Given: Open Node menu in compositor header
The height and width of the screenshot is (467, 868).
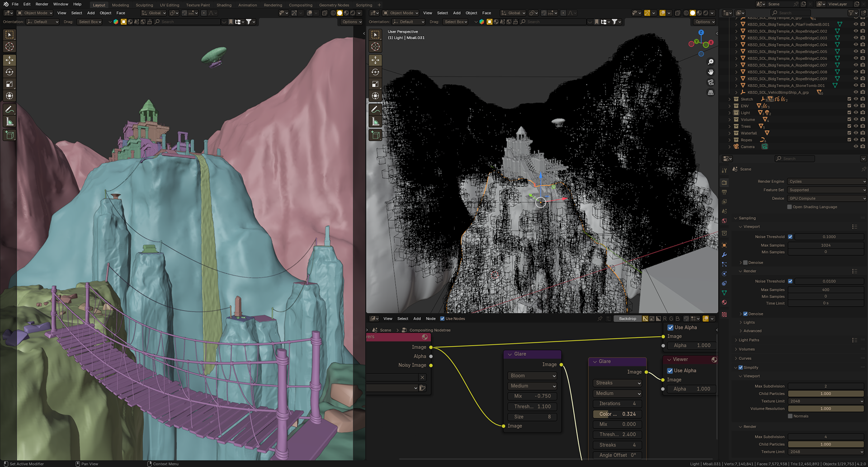Looking at the screenshot, I should point(430,319).
